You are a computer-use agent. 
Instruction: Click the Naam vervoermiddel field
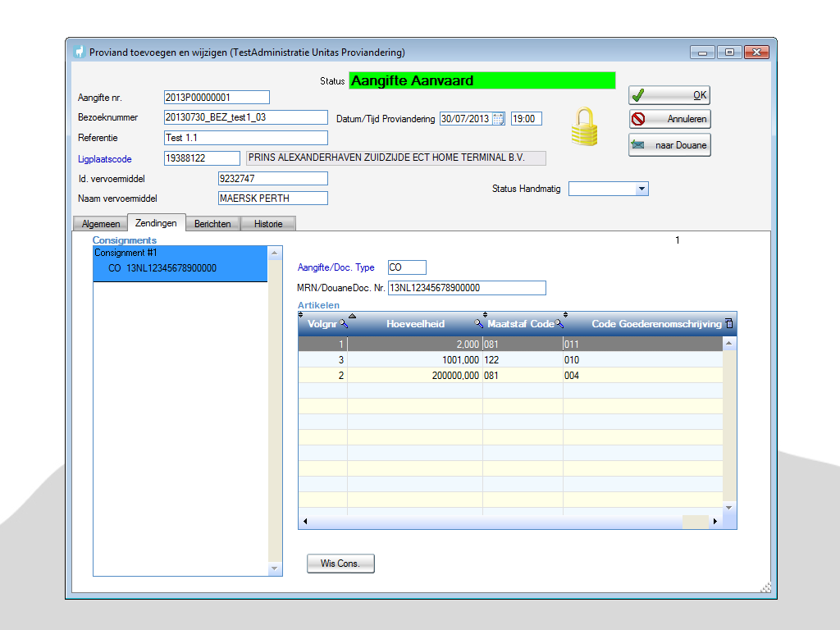(272, 199)
